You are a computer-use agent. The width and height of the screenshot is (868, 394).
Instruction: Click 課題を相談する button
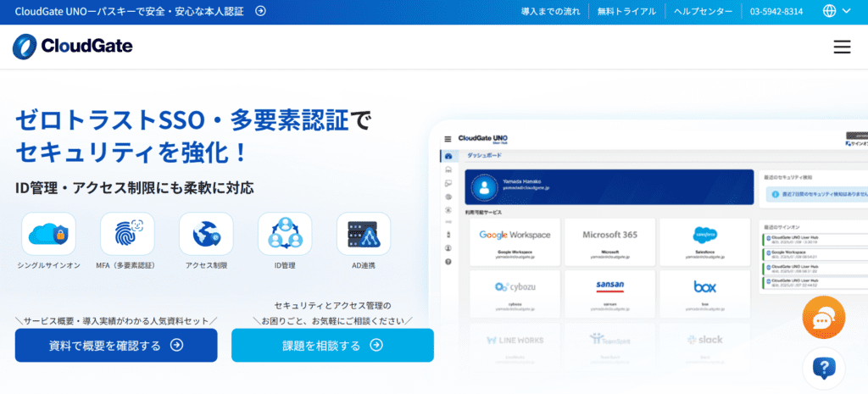pos(332,346)
